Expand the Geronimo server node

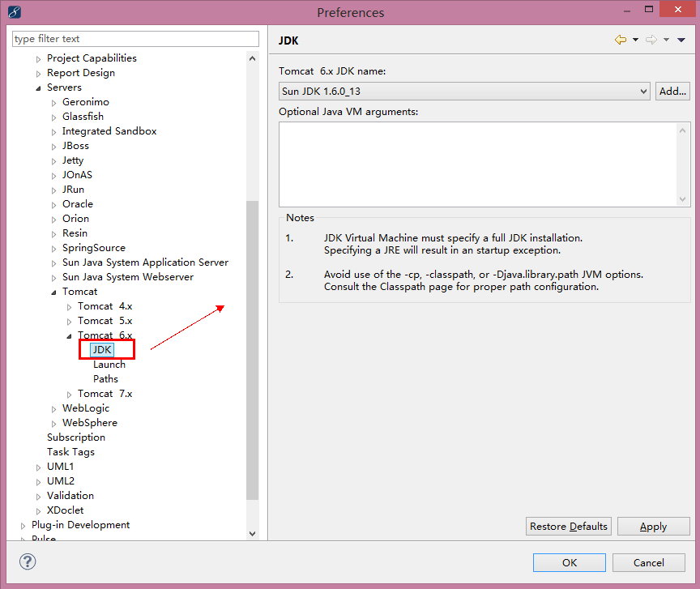click(x=53, y=103)
